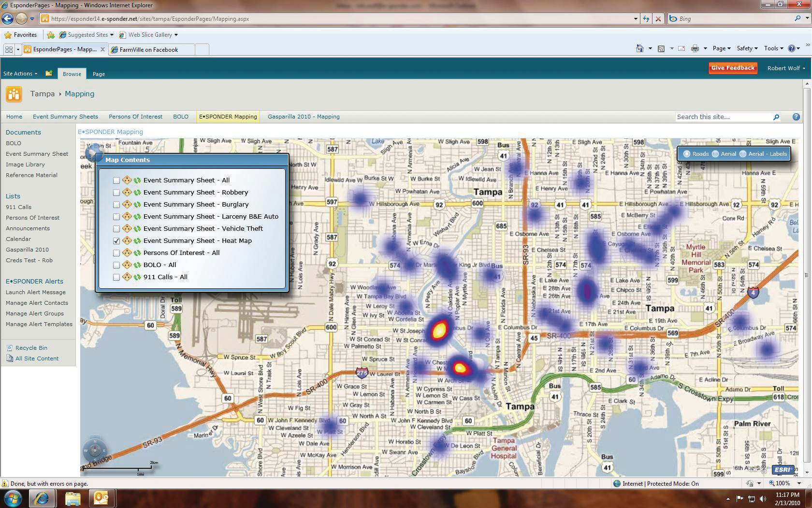Open the Persons Of Interest navigation tab
Screen dimensions: 812x508
pyautogui.click(x=135, y=117)
